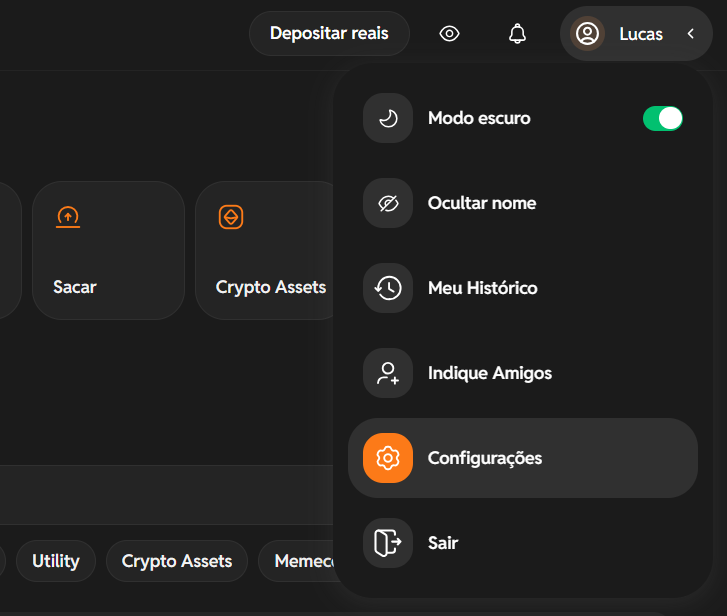
Task: Click the Depositar reais button
Action: [x=329, y=33]
